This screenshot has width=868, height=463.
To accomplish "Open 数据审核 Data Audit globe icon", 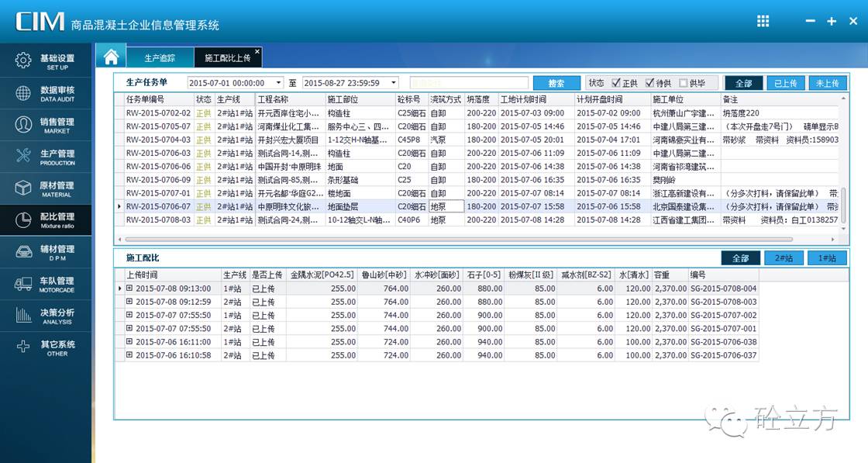I will pyautogui.click(x=23, y=93).
